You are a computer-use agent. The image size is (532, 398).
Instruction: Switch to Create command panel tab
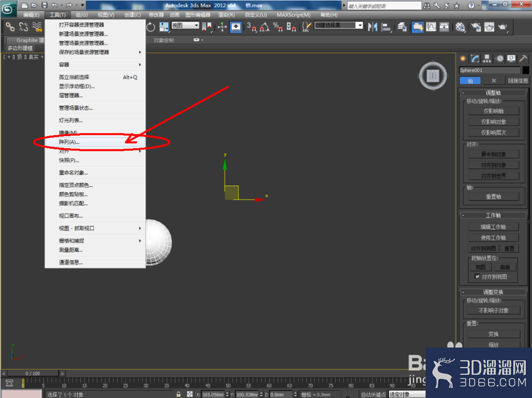pyautogui.click(x=463, y=58)
